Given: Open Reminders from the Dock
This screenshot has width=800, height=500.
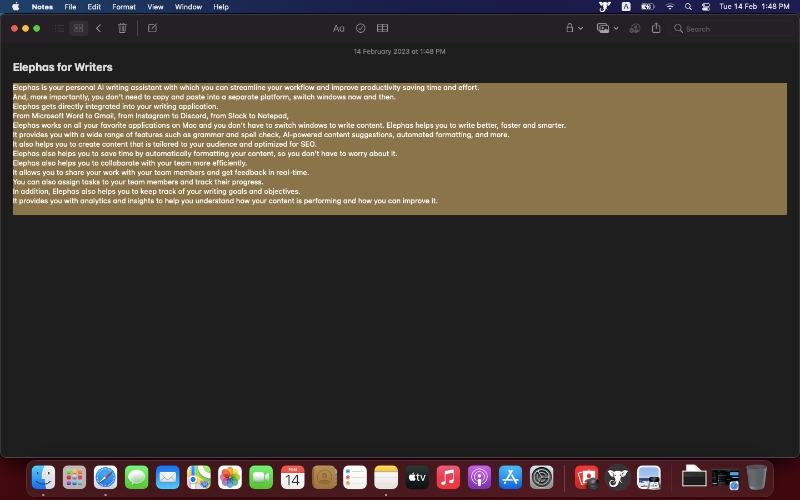Looking at the screenshot, I should coord(355,478).
